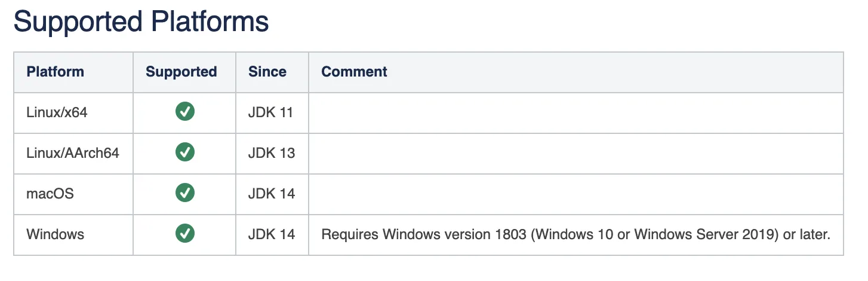Click the empty comment cell for macOS

pos(576,194)
